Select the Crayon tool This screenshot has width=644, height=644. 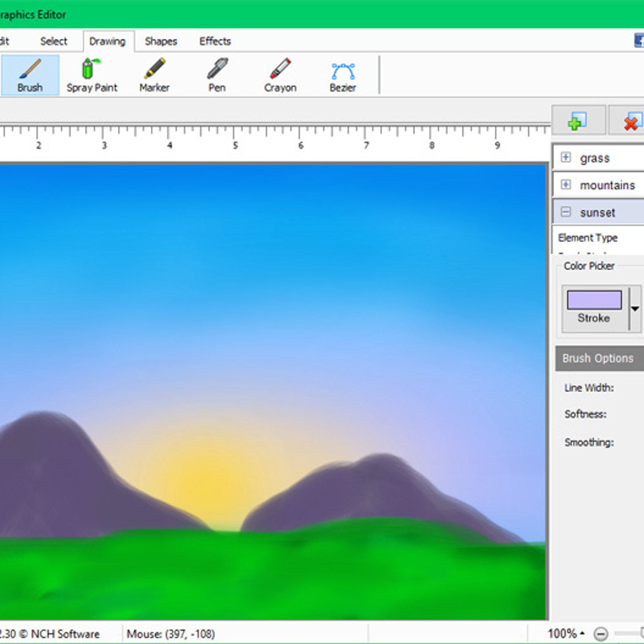point(280,76)
